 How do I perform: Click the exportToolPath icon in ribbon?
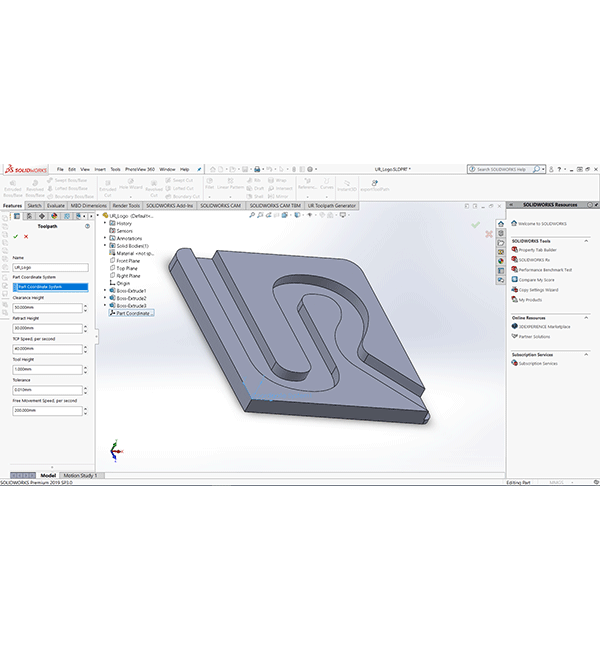coord(374,183)
